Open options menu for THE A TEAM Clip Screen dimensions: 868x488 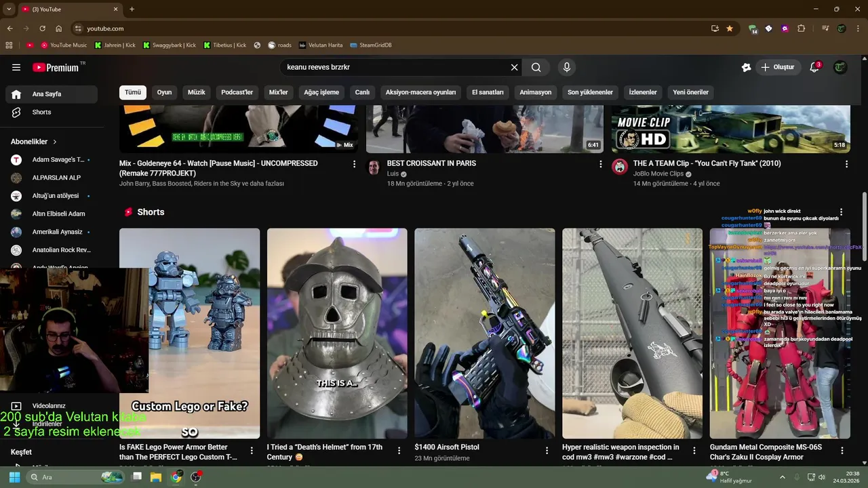pyautogui.click(x=846, y=164)
